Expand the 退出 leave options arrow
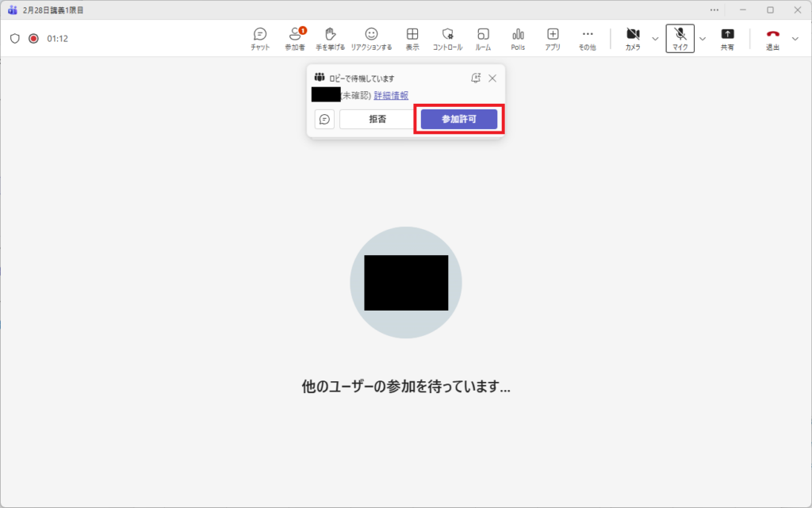The width and height of the screenshot is (812, 508). [x=795, y=38]
